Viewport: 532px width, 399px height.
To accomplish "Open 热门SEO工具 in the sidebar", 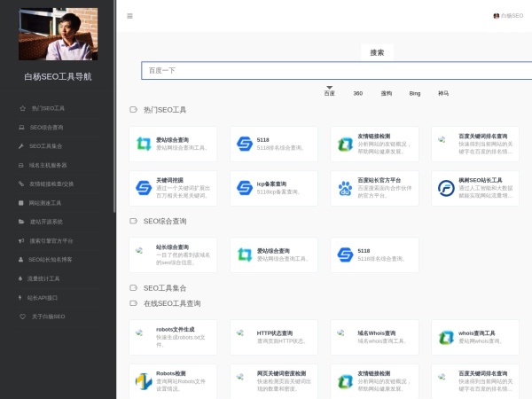I will (48, 108).
